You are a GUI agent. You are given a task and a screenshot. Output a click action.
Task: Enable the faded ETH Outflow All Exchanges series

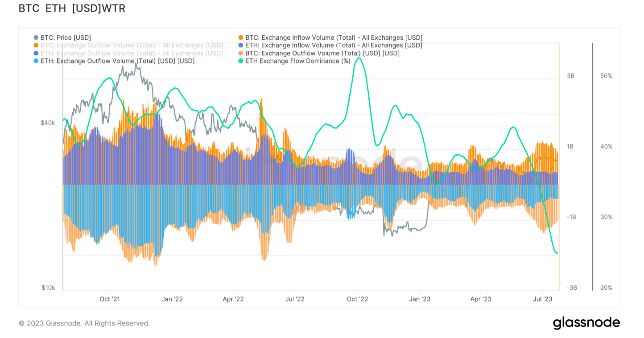pos(132,54)
